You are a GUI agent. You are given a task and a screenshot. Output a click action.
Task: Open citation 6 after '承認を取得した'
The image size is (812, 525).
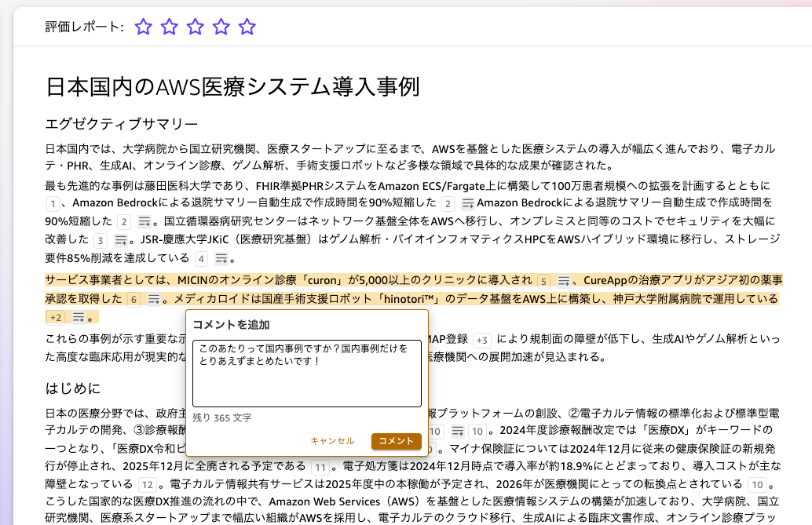134,299
